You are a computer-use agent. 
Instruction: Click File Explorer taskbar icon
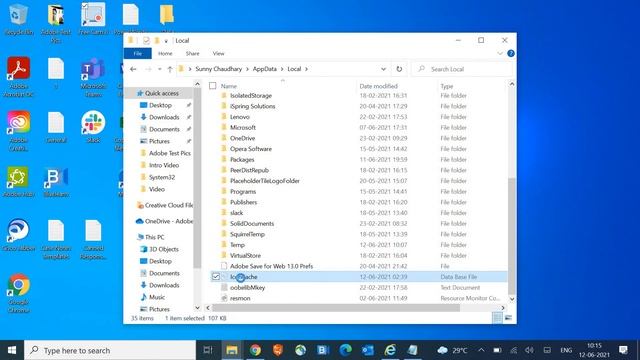click(232, 350)
